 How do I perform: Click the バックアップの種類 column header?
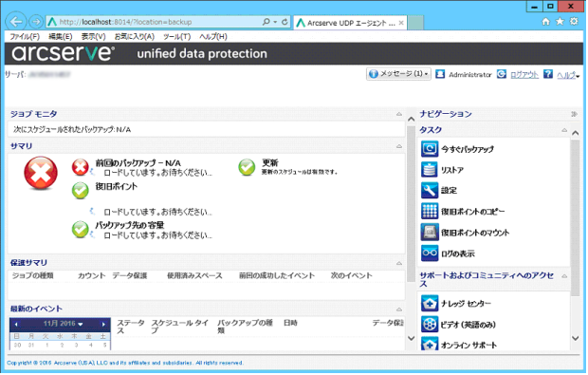click(245, 327)
